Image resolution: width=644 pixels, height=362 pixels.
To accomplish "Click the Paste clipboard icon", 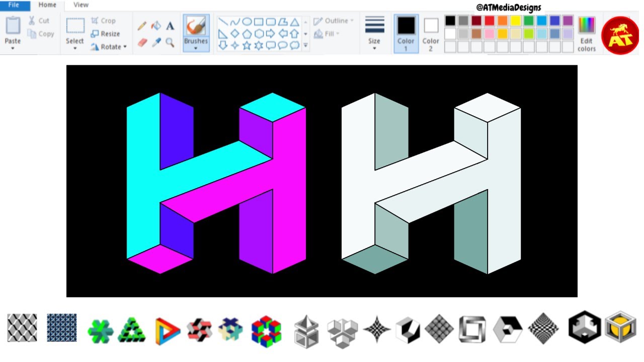I will [13, 25].
